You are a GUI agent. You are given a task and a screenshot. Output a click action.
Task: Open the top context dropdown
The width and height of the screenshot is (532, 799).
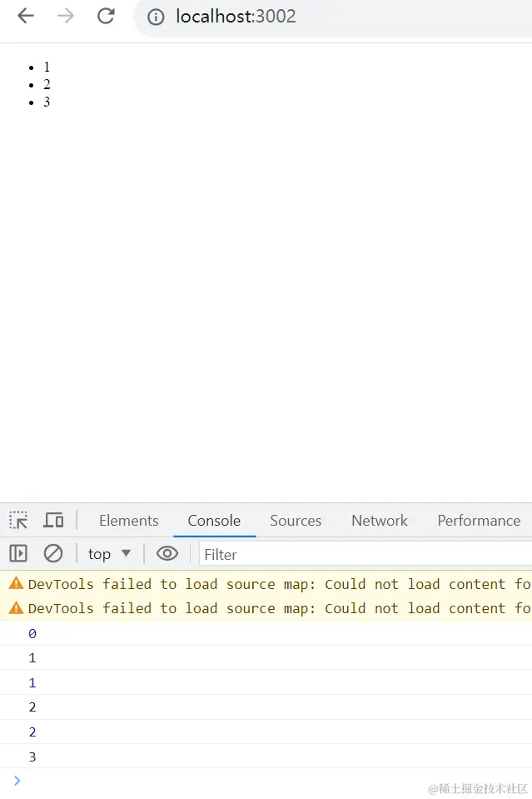point(109,554)
